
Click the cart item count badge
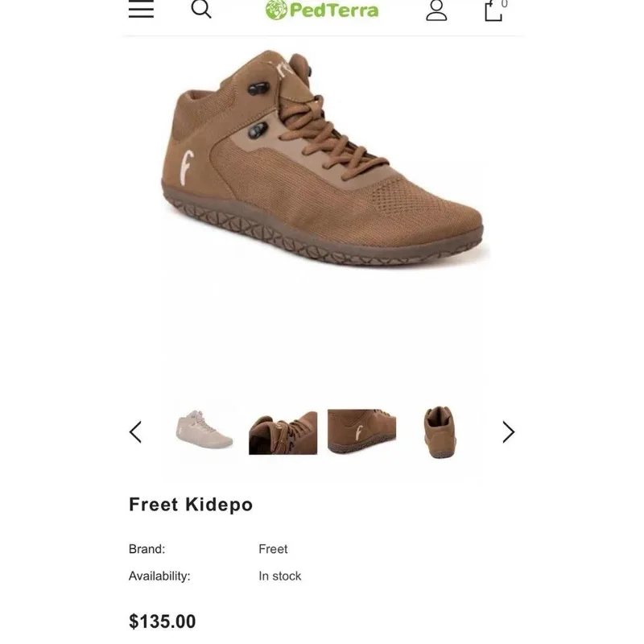point(505,4)
